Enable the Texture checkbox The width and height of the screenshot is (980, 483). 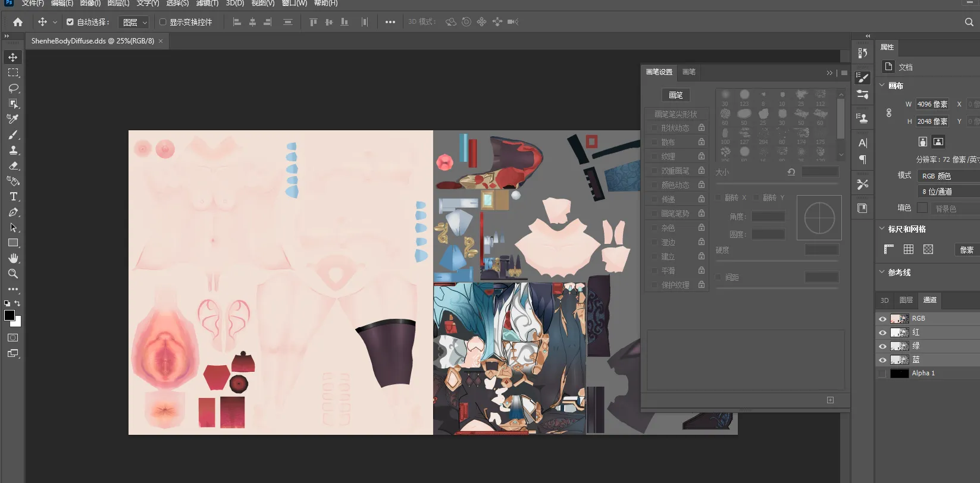click(654, 156)
